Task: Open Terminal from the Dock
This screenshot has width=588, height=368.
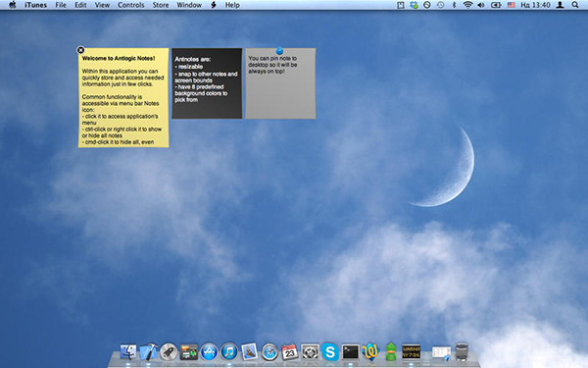Action: [x=351, y=352]
